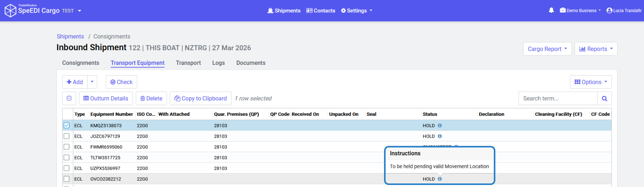Click info icon beside KMQZ5138073 HOLD status

(x=440, y=126)
